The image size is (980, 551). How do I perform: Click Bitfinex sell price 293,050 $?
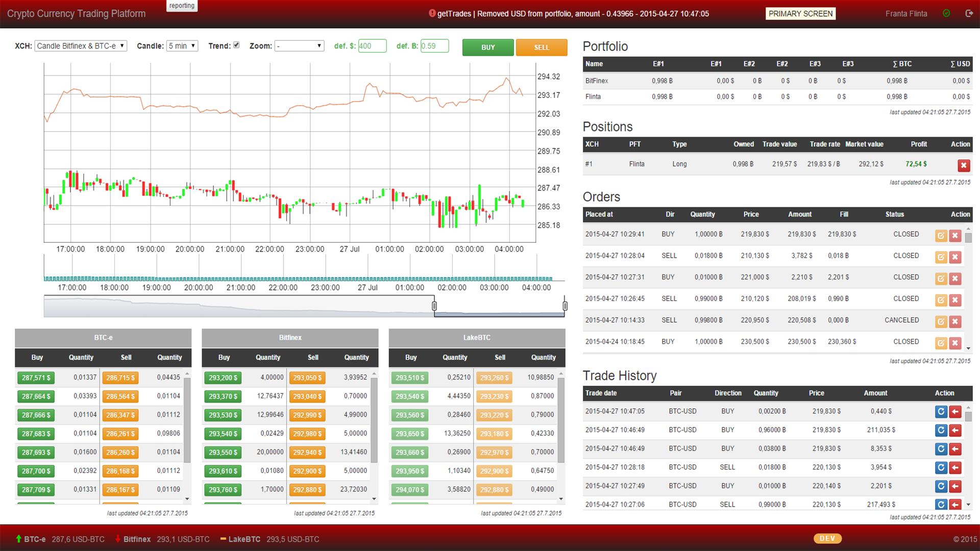(x=307, y=378)
